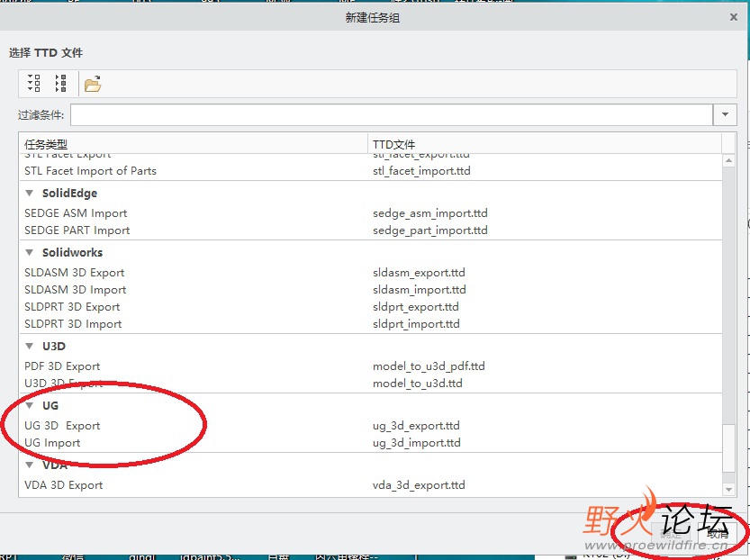
Task: Click the list scrollbar down arrow
Action: tap(728, 489)
